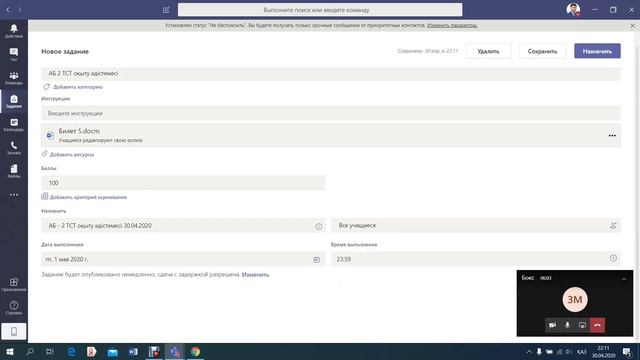Click share screen in call window

pos(582,325)
